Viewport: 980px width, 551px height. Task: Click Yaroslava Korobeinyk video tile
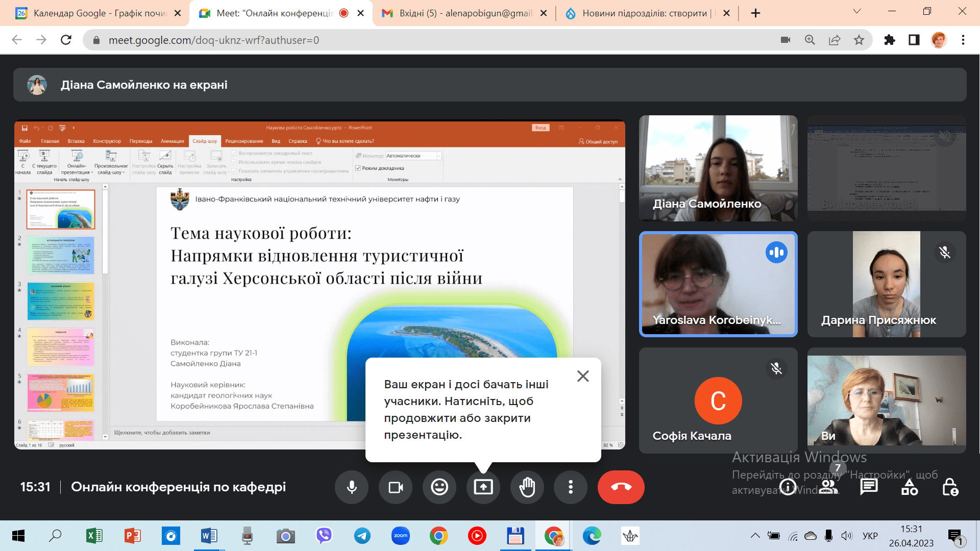[718, 284]
